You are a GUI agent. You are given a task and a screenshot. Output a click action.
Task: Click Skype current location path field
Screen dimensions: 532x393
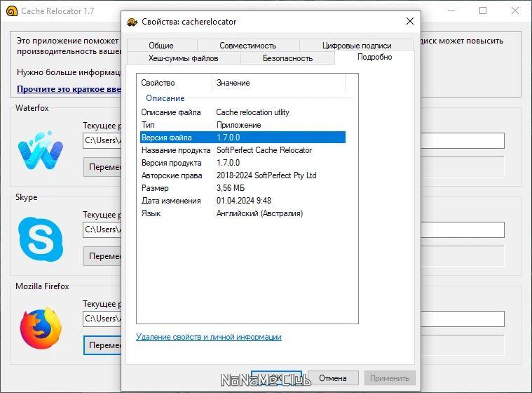[102, 229]
